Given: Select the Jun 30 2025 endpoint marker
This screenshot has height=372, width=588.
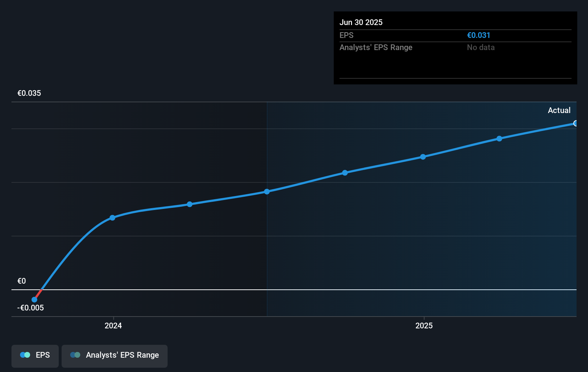Looking at the screenshot, I should coord(575,123).
